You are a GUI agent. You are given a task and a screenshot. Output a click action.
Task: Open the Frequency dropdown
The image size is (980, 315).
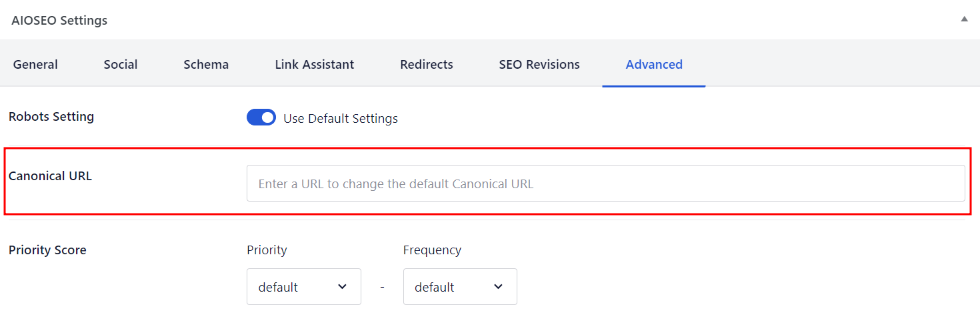tap(459, 287)
